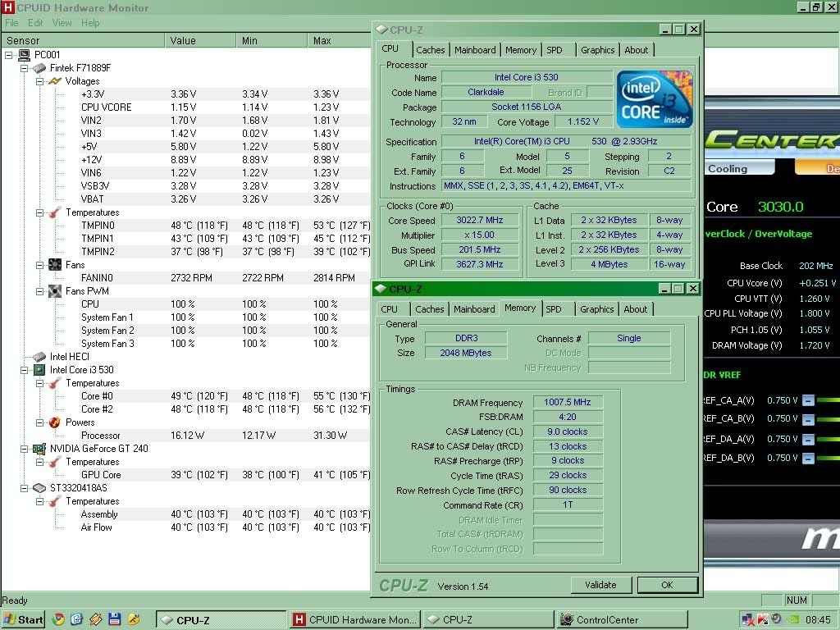Click the thermometer icon under NVIDIA GeForce GT 240
840x630 pixels.
pyautogui.click(x=55, y=462)
